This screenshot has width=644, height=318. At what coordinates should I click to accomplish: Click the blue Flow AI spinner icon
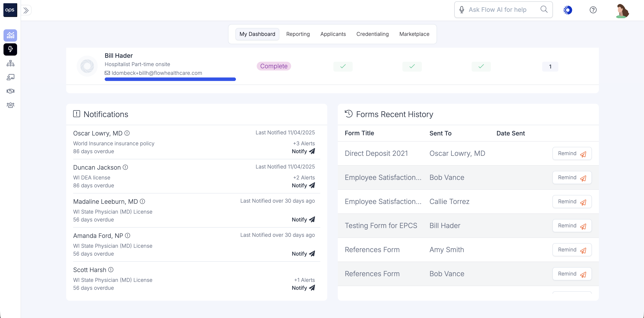pyautogui.click(x=568, y=10)
